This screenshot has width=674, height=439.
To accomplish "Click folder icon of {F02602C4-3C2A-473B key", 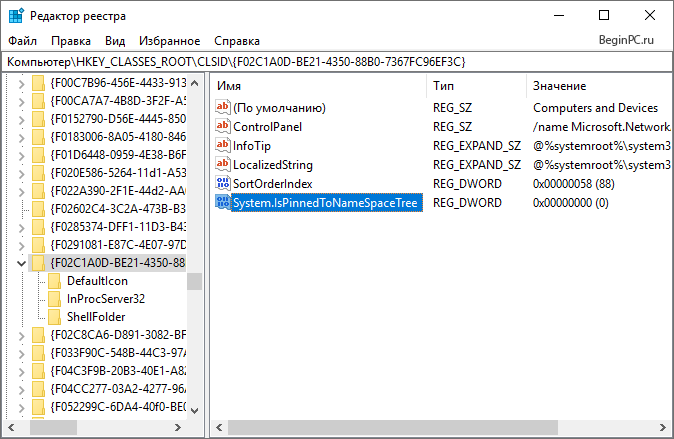I will [x=38, y=209].
